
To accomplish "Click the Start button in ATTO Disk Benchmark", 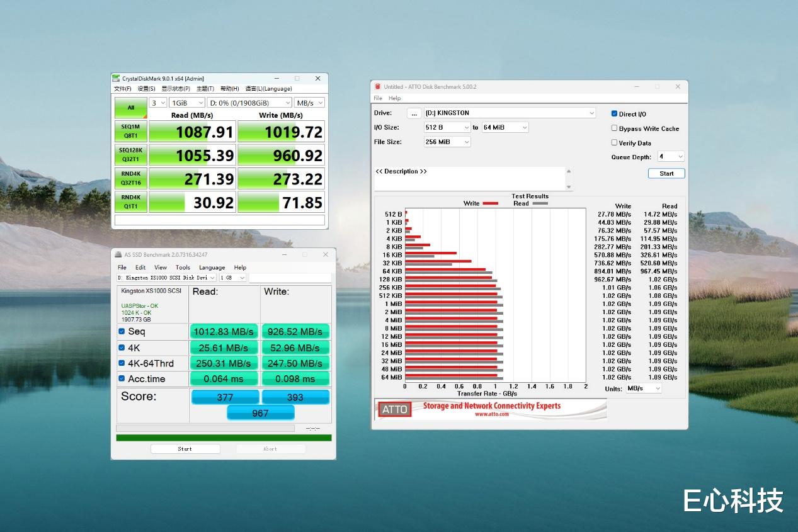I will [x=666, y=173].
